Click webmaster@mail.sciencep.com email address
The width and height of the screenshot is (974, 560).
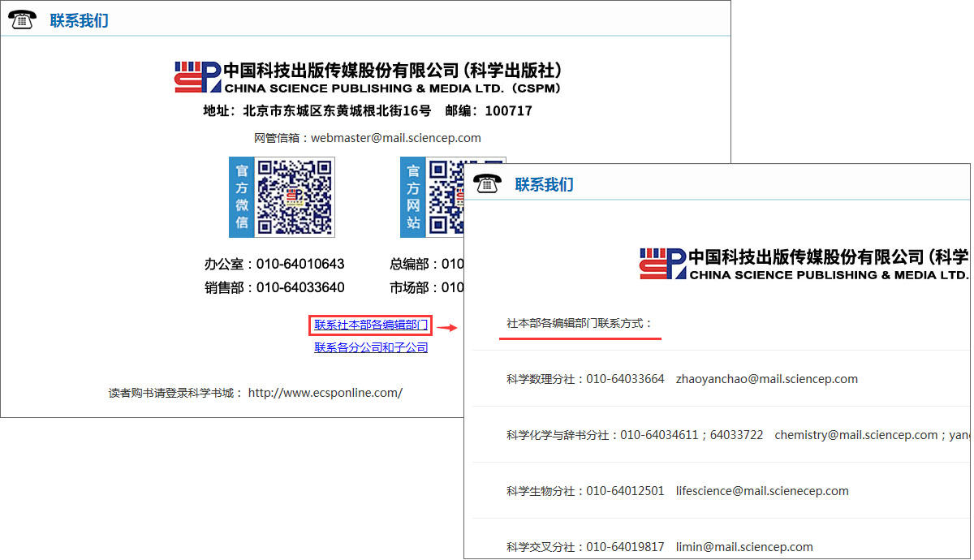tap(396, 138)
